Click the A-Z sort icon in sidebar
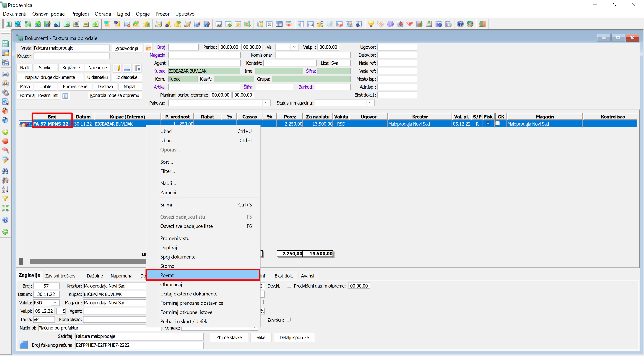Image resolution: width=644 pixels, height=356 pixels. (5, 189)
